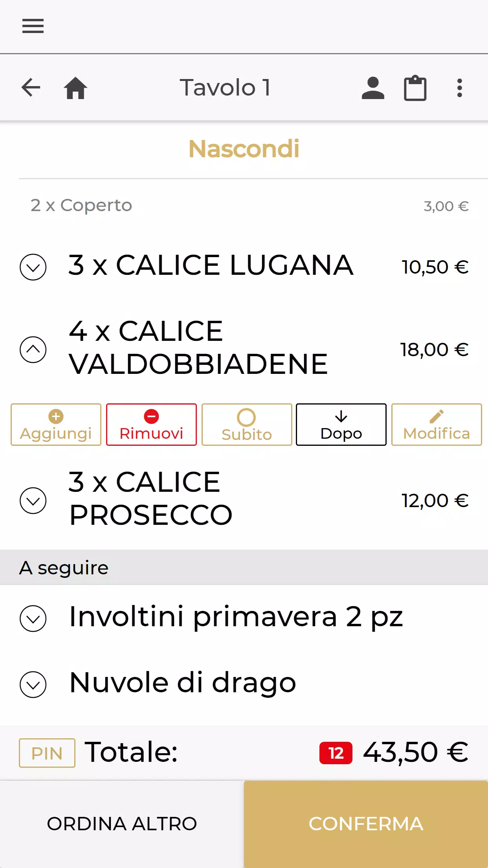488x868 pixels.
Task: Tap the home icon
Action: coord(75,88)
